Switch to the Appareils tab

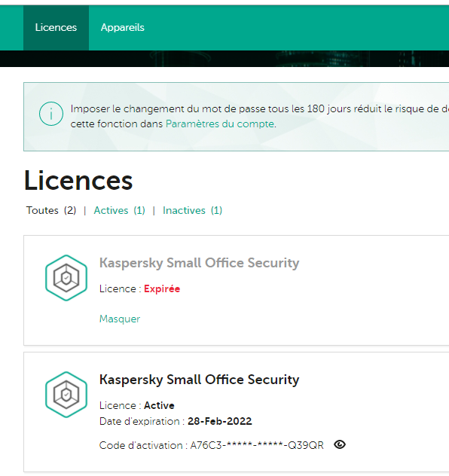click(122, 28)
